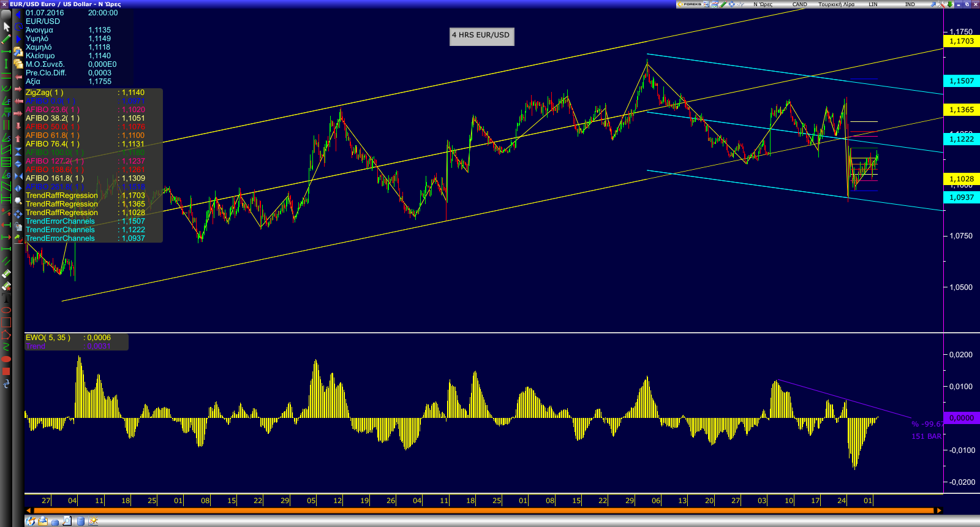
Task: Click the blue left triangle navigation icon
Action: coord(18,15)
